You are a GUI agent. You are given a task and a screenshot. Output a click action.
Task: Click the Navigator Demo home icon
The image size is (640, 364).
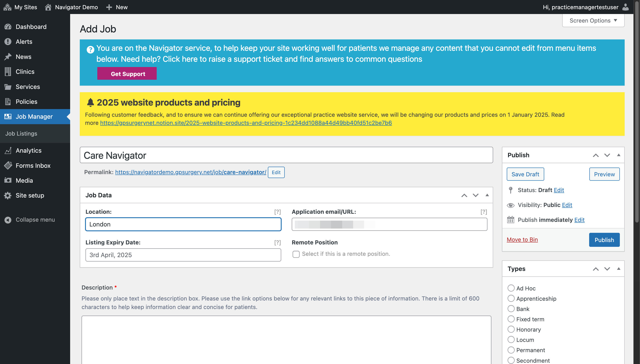click(x=48, y=7)
